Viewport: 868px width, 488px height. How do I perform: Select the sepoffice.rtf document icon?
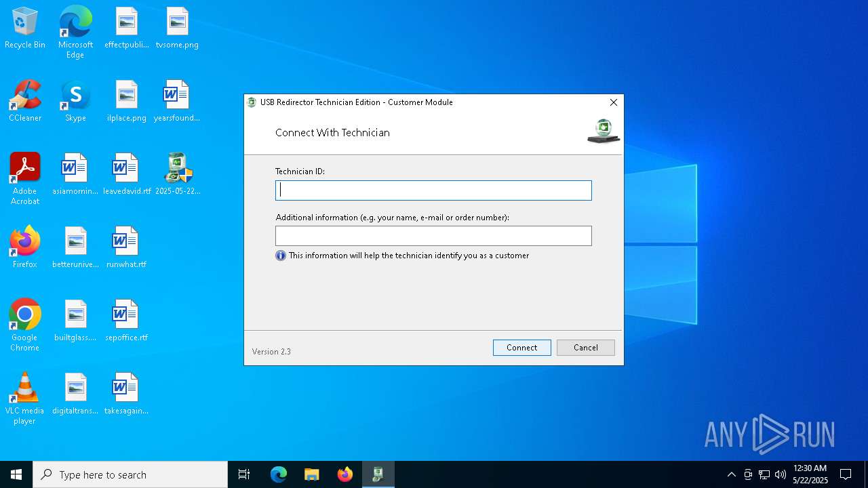click(126, 321)
